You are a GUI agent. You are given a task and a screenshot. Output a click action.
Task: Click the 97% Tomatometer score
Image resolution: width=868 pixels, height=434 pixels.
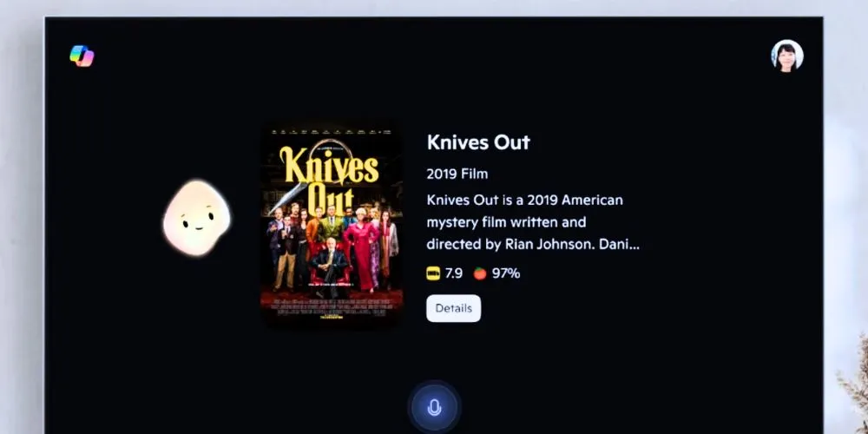pos(506,273)
